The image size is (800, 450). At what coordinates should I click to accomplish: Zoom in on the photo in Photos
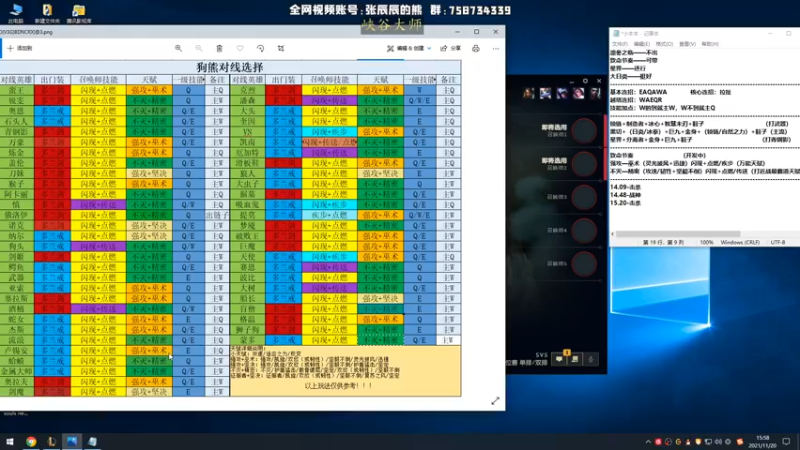pos(179,48)
